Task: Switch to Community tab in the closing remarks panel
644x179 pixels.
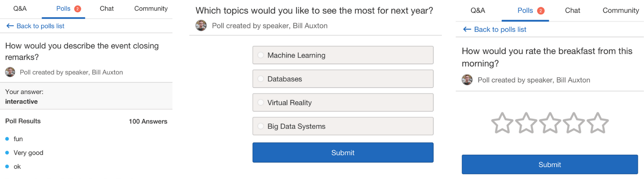Action: (x=151, y=9)
